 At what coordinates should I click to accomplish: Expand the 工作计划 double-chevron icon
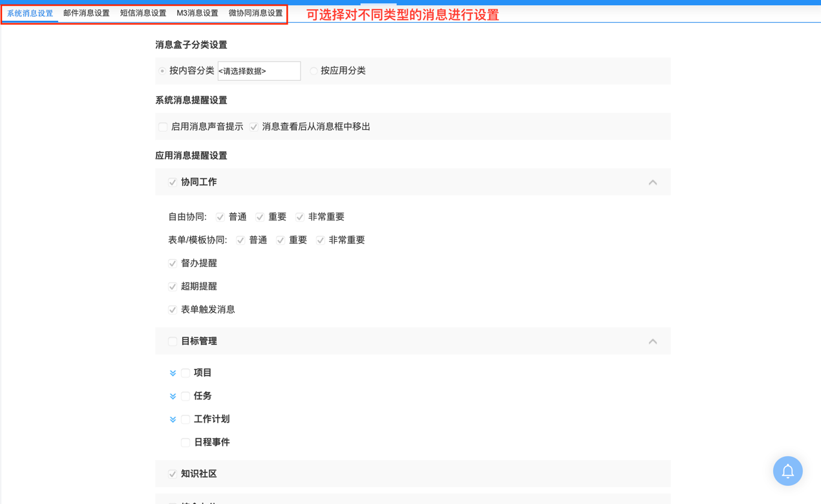click(173, 419)
